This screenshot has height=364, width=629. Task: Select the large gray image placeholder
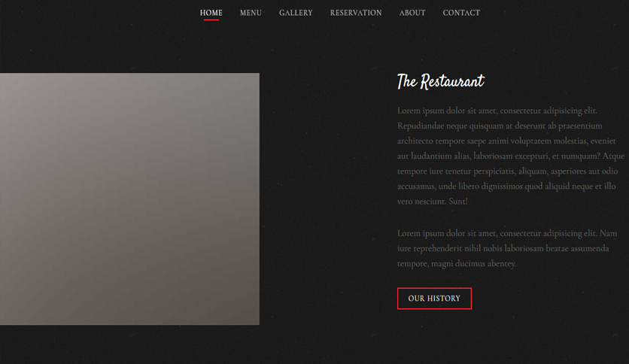tap(129, 199)
